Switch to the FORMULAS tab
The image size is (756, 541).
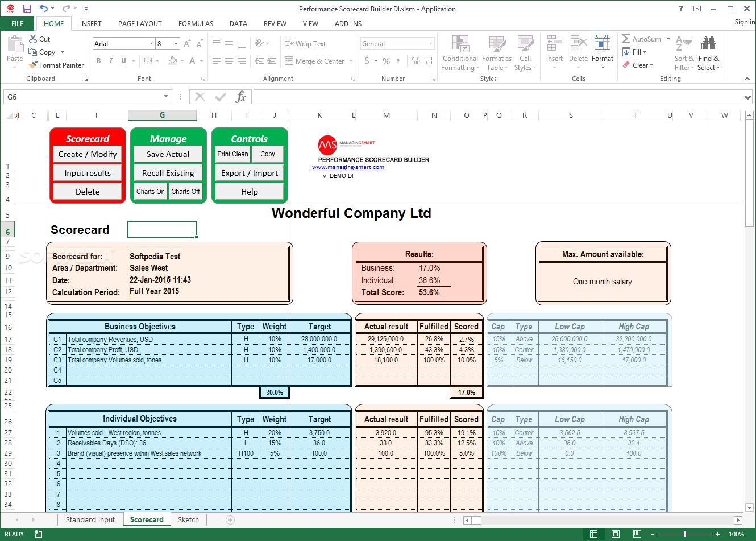tap(196, 23)
